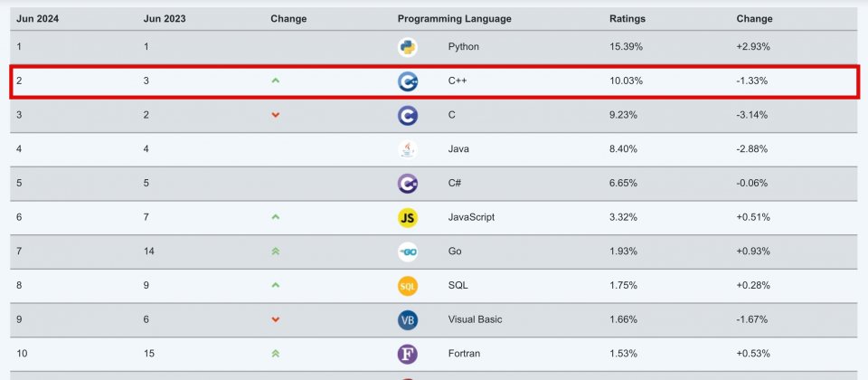Click the C++ logo icon

pyautogui.click(x=408, y=81)
